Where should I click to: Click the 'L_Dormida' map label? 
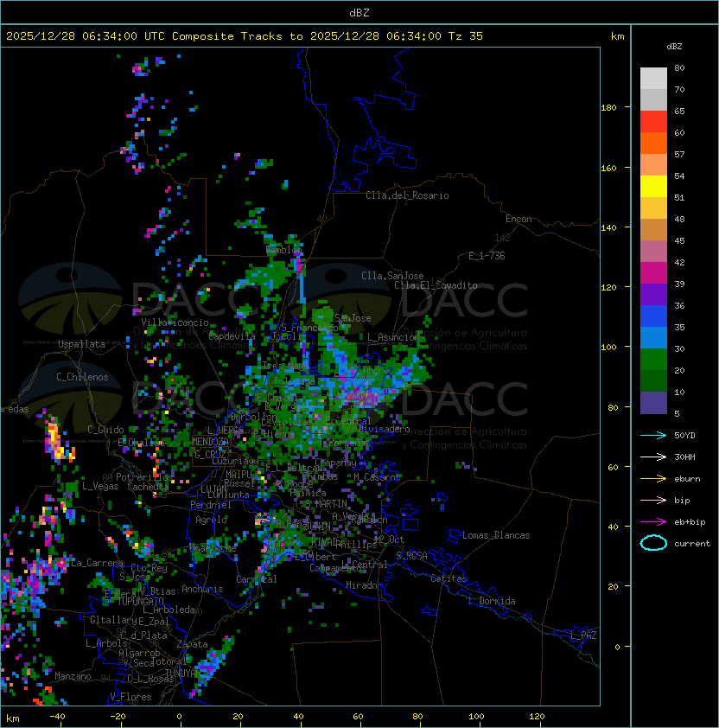[492, 601]
